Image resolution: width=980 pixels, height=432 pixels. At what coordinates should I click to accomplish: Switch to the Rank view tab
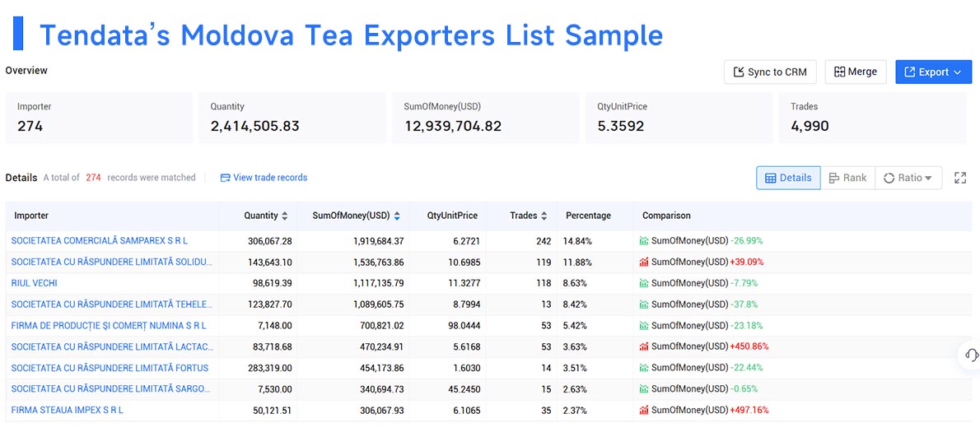847,178
